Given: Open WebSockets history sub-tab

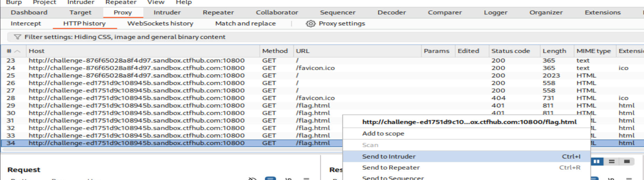Looking at the screenshot, I should 160,24.
